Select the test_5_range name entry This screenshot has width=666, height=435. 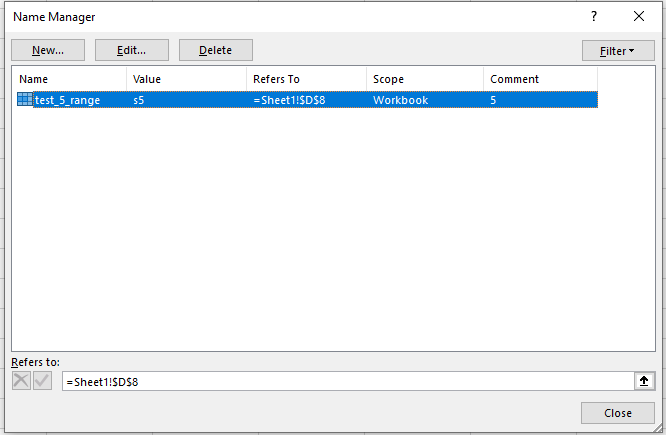(68, 100)
